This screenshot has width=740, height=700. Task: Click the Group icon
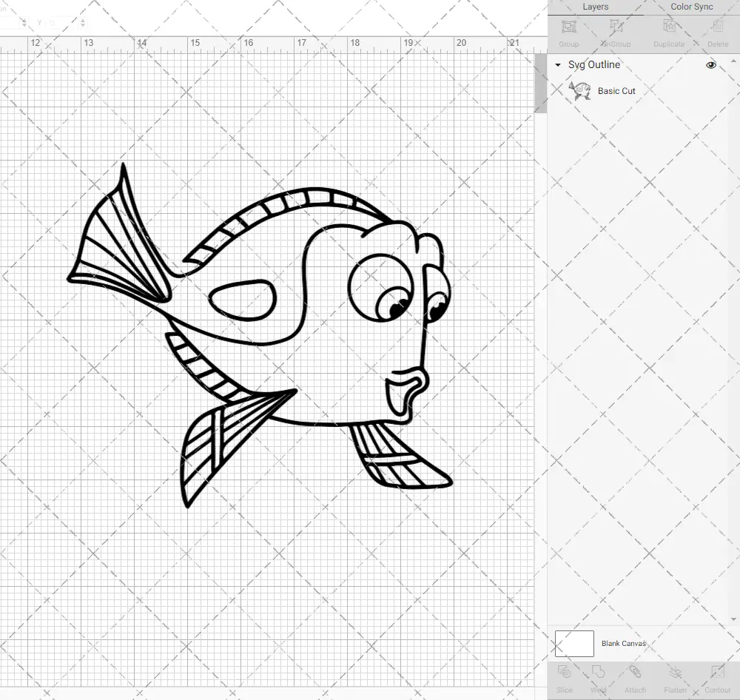tap(568, 33)
